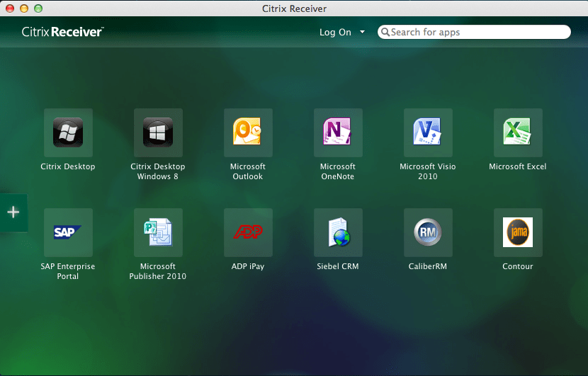
Task: Minimize window with yellow button
Action: point(24,8)
